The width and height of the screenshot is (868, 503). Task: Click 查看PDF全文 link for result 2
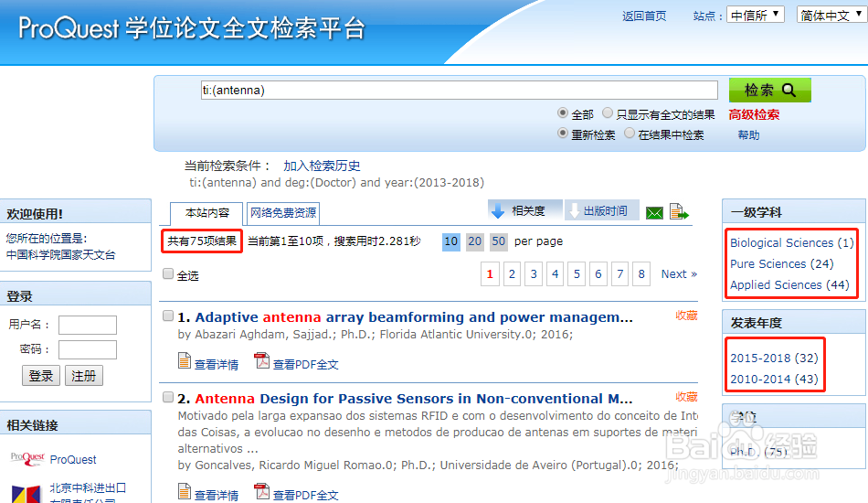(x=305, y=496)
